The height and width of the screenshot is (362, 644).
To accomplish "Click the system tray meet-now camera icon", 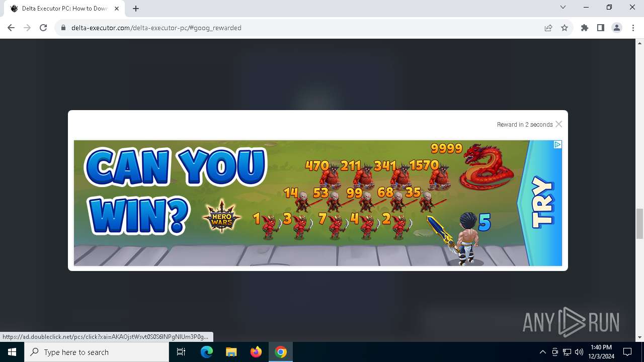I will [x=555, y=352].
